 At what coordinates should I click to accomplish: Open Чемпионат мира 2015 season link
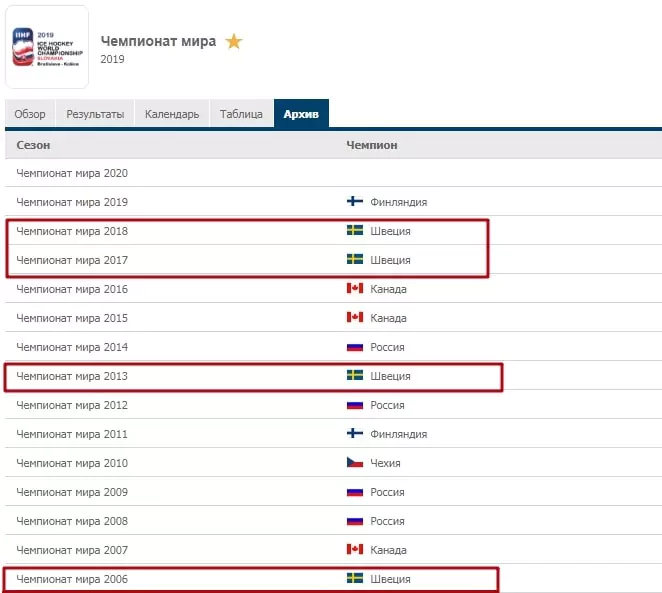(72, 318)
